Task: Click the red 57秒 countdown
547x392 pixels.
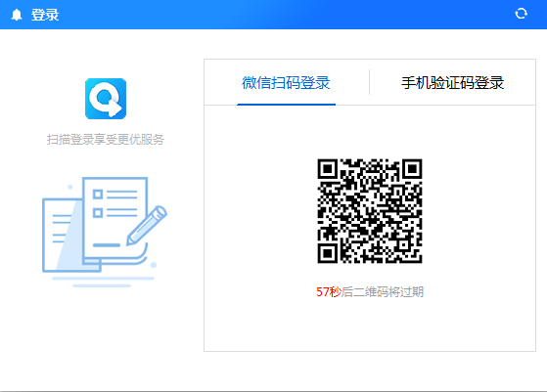Action: pyautogui.click(x=329, y=291)
